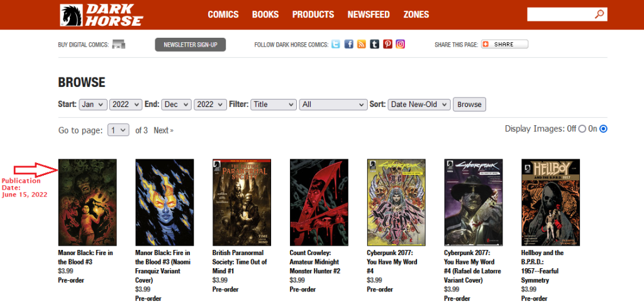Click the Tumblr follow icon
644x306 pixels.
(x=374, y=44)
